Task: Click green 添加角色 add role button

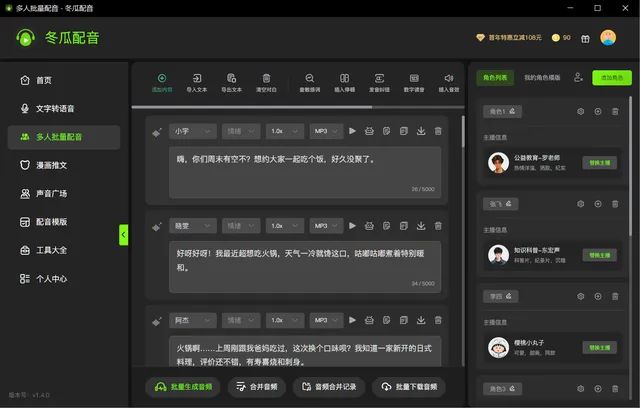Action: [x=612, y=78]
